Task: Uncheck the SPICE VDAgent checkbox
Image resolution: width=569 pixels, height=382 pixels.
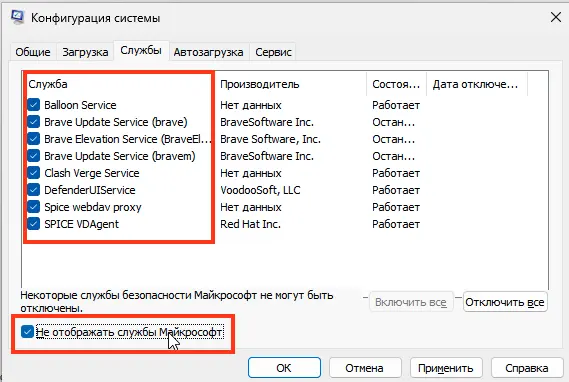Action: (34, 224)
